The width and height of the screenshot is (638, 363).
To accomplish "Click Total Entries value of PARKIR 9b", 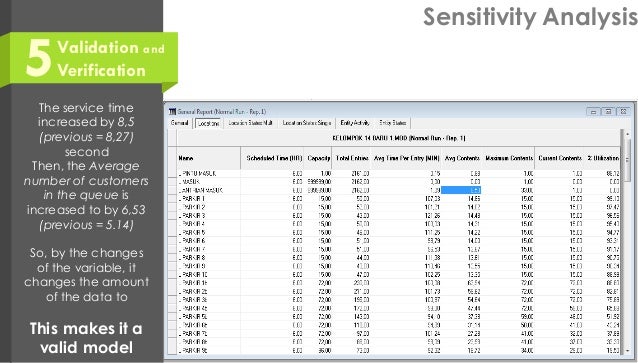I will click(362, 350).
